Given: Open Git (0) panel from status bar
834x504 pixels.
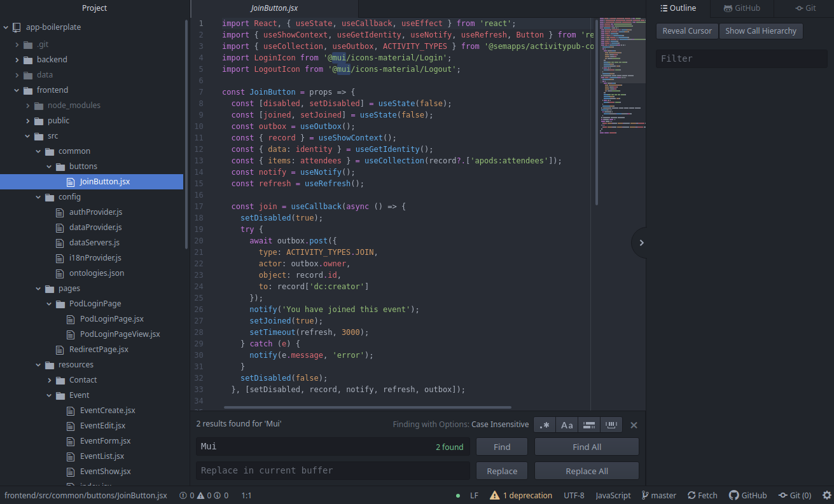Looking at the screenshot, I should coord(795,496).
